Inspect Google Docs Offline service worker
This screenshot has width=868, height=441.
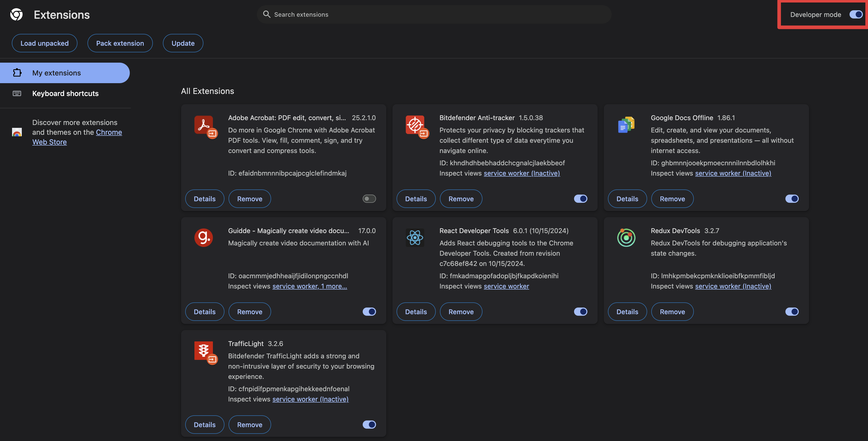point(733,173)
